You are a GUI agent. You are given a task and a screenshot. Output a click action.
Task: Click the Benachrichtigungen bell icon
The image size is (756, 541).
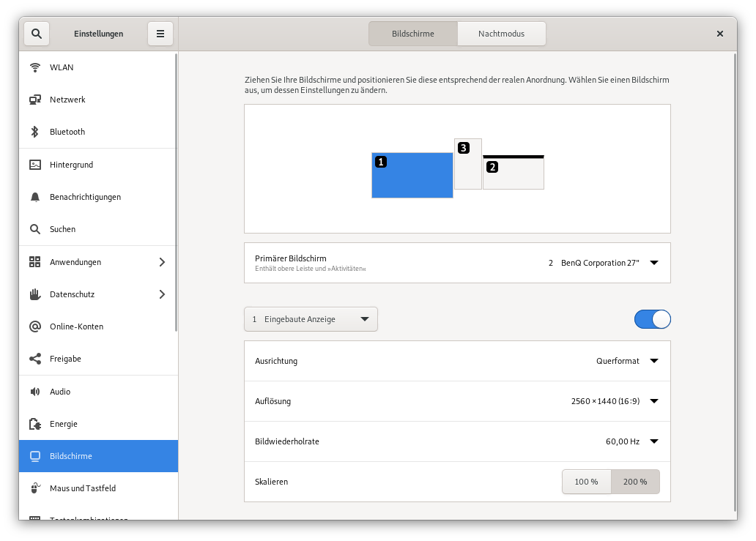pyautogui.click(x=34, y=197)
